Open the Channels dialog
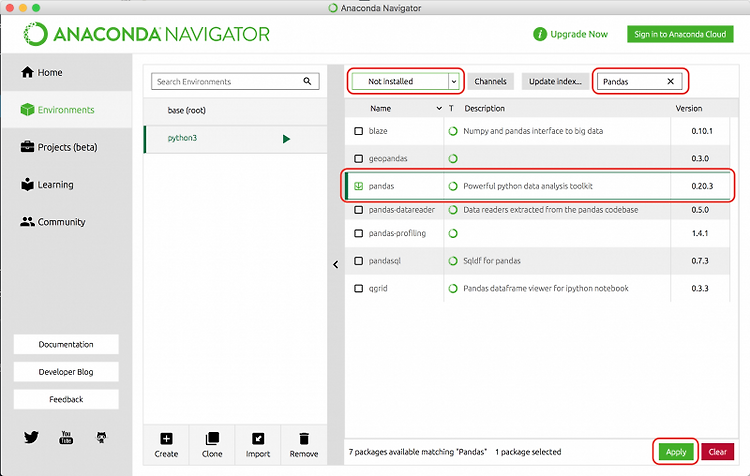 pyautogui.click(x=490, y=81)
